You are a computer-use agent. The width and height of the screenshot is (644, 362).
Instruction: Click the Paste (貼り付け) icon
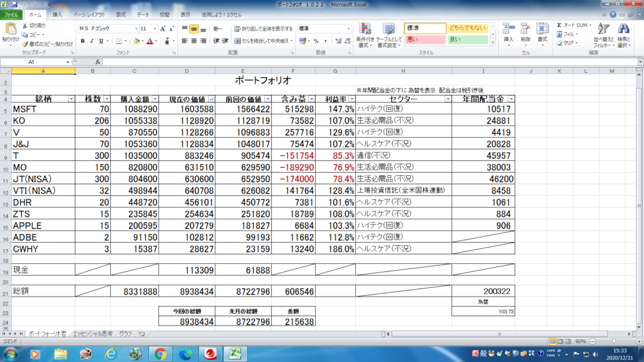[10, 30]
